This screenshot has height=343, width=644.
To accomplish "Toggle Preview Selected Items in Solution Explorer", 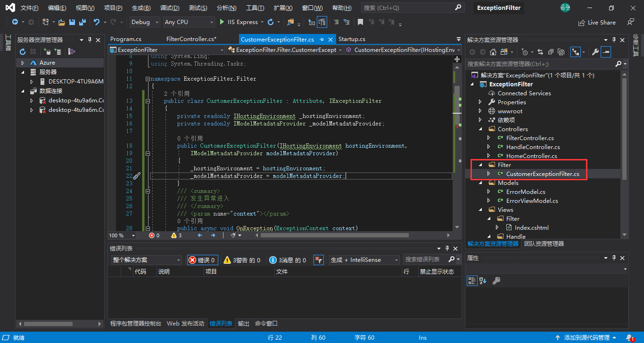I will [x=606, y=52].
